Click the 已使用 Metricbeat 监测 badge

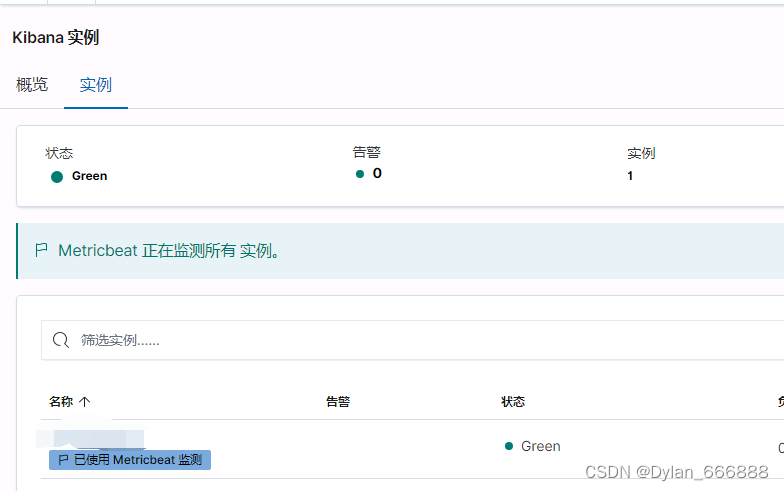coord(130,460)
